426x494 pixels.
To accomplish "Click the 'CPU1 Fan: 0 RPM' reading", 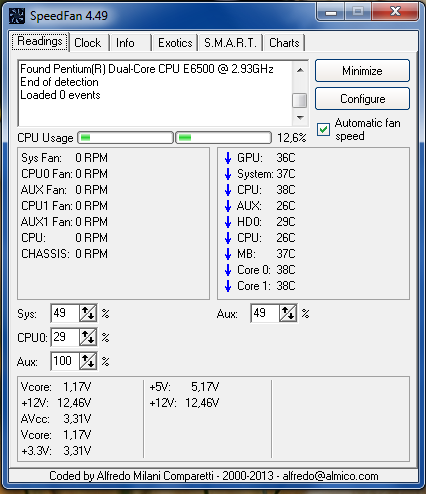I will pyautogui.click(x=64, y=206).
